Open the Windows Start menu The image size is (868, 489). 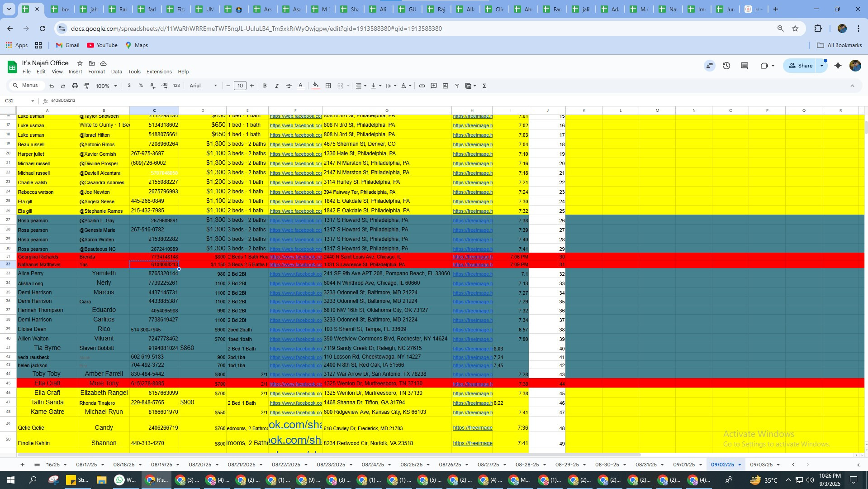pyautogui.click(x=10, y=480)
